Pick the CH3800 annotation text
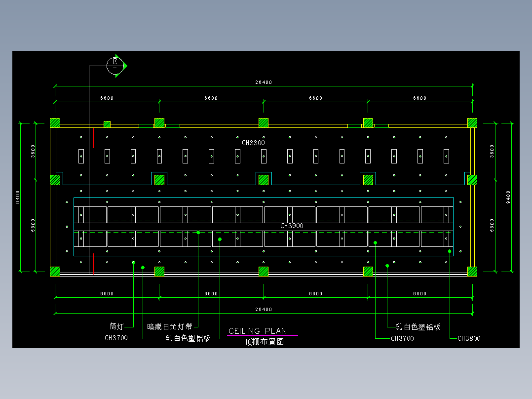This screenshot has height=399, width=532. (x=469, y=338)
